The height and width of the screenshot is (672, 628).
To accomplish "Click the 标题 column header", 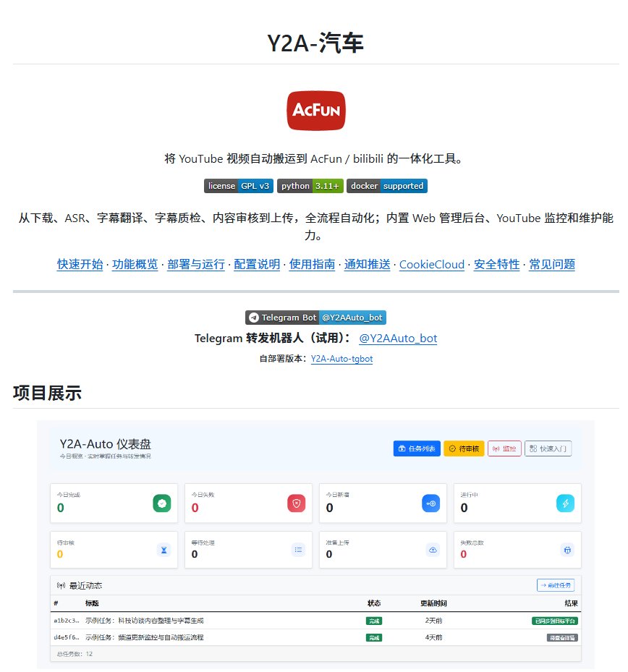I will pos(92,603).
